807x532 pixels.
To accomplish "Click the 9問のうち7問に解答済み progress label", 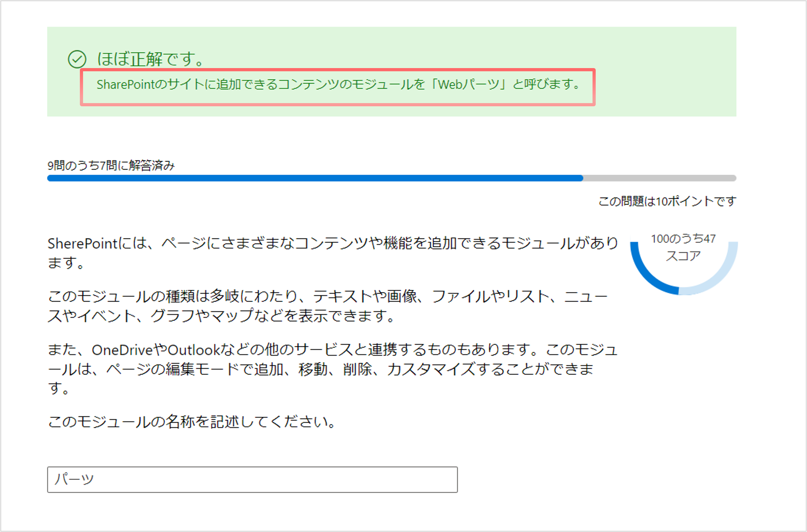I will point(111,165).
